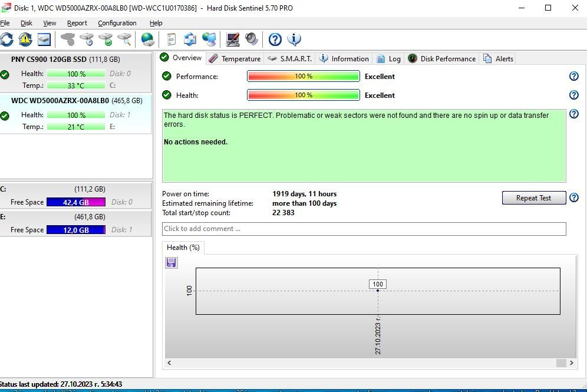Screen dimensions: 587x392
Task: Click the yellow warning refresh toolbar icon
Action: click(25, 39)
